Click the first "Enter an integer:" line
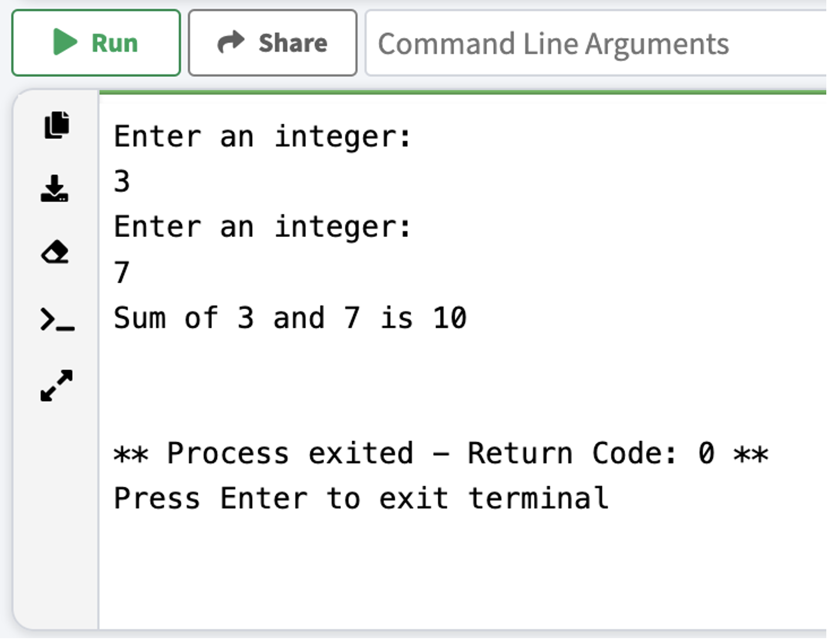Viewport: 831px width, 644px height. point(262,137)
